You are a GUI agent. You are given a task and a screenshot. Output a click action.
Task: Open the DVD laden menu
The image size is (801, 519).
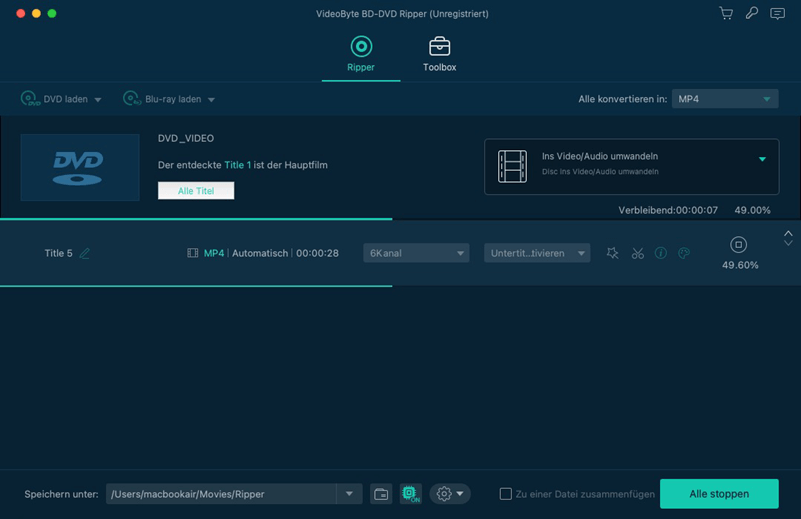[61, 99]
